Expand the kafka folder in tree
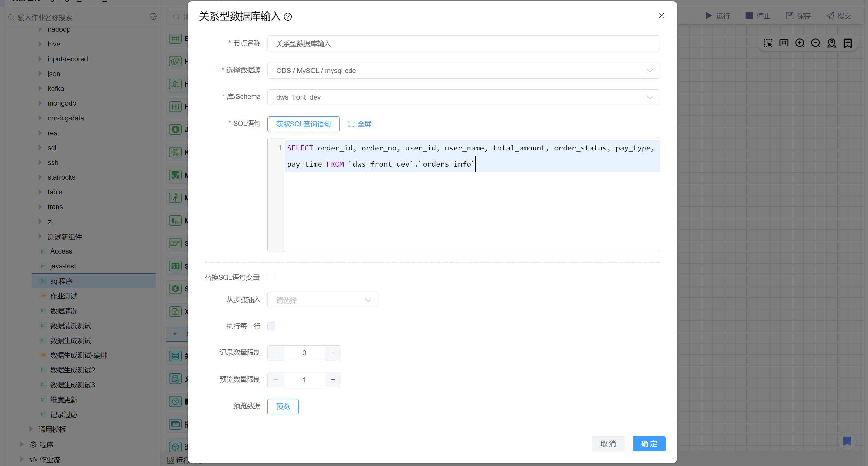Screen dimensions: 868x466 click(40, 89)
